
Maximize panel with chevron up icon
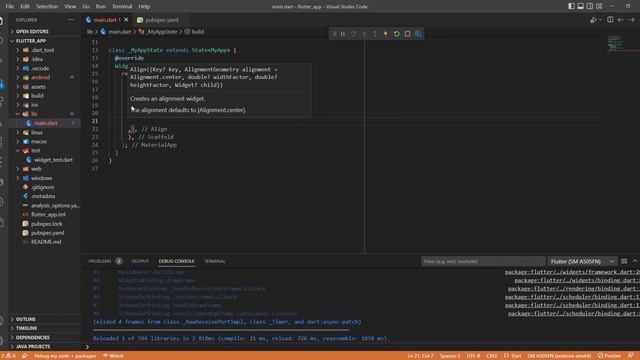635,261
